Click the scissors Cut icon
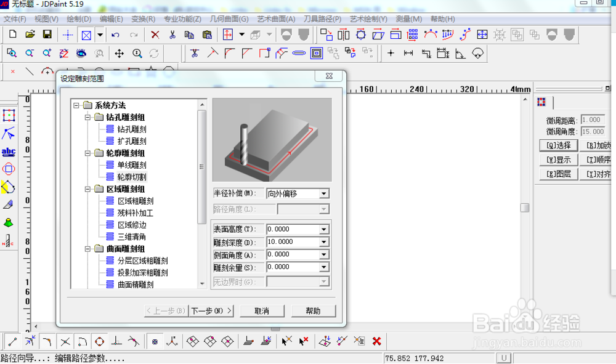 [172, 35]
